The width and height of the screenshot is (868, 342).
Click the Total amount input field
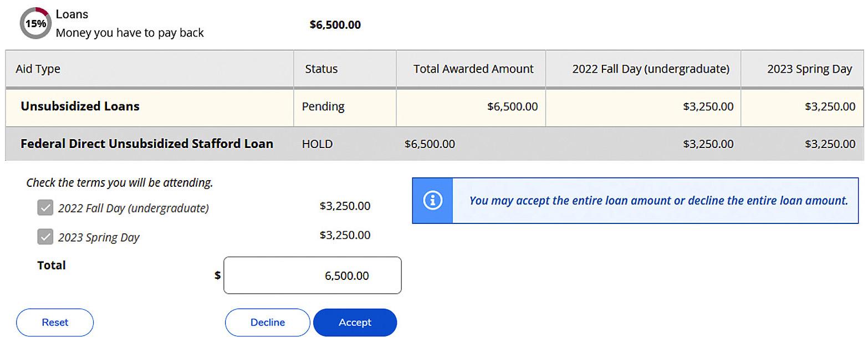pyautogui.click(x=312, y=275)
